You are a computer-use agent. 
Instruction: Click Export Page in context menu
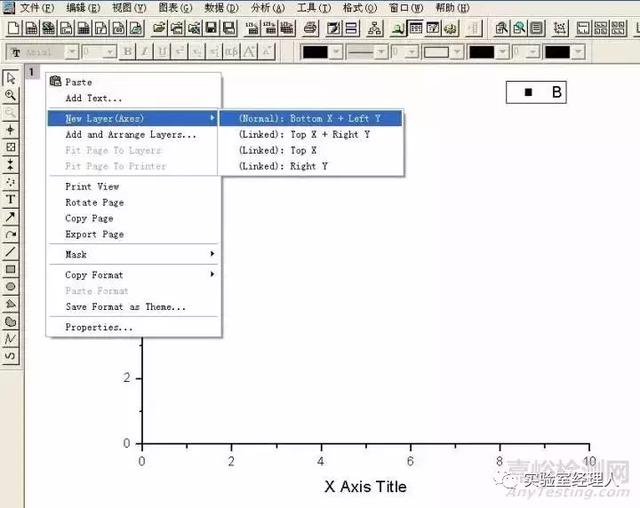134,234
